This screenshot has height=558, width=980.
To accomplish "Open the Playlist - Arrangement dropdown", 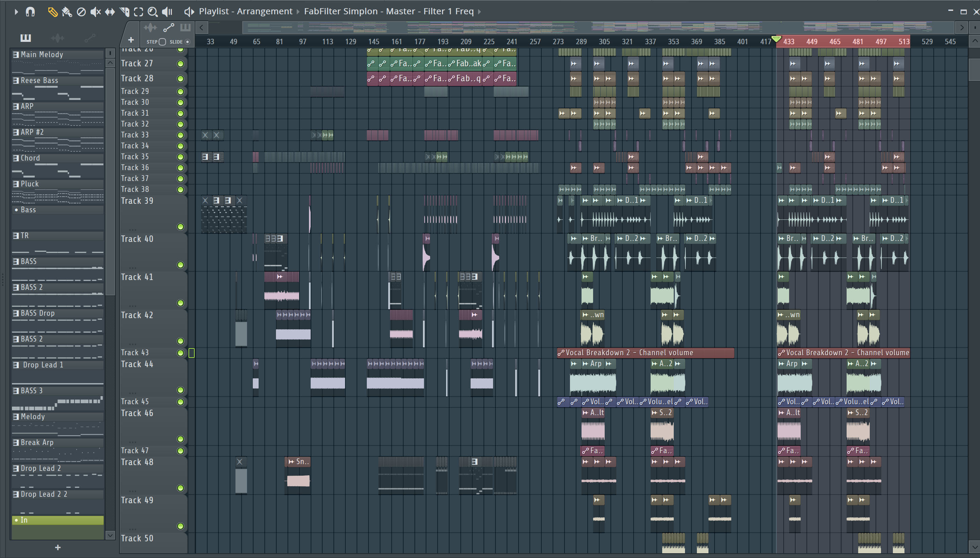I will pos(245,12).
